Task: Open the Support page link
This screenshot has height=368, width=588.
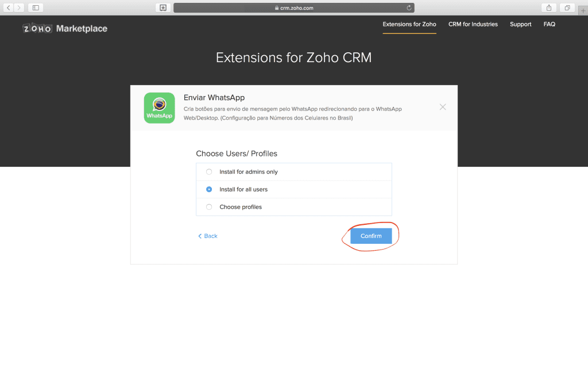Action: point(521,24)
